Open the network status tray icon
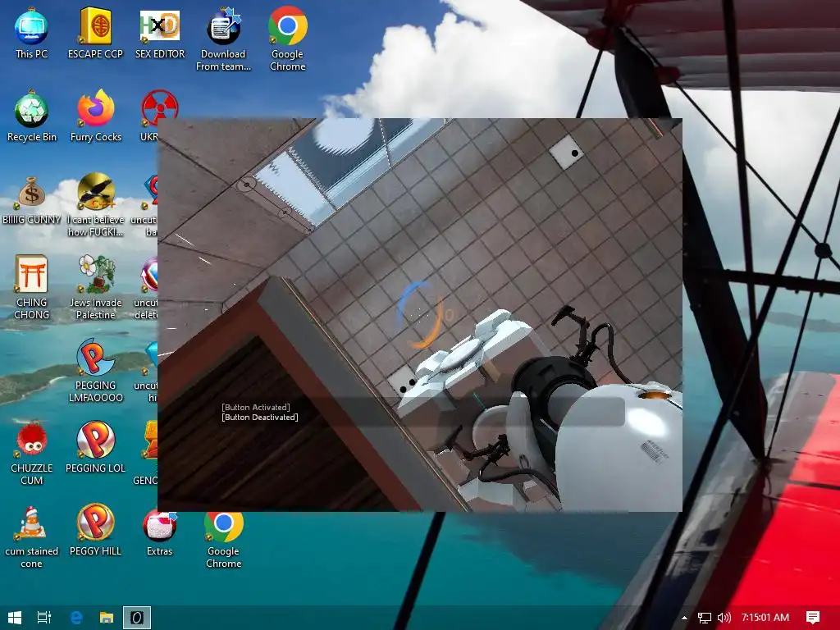 (x=705, y=618)
